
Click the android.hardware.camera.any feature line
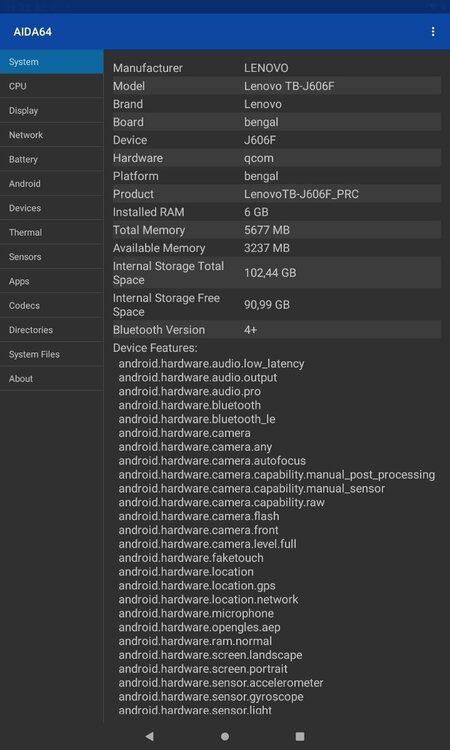point(195,447)
